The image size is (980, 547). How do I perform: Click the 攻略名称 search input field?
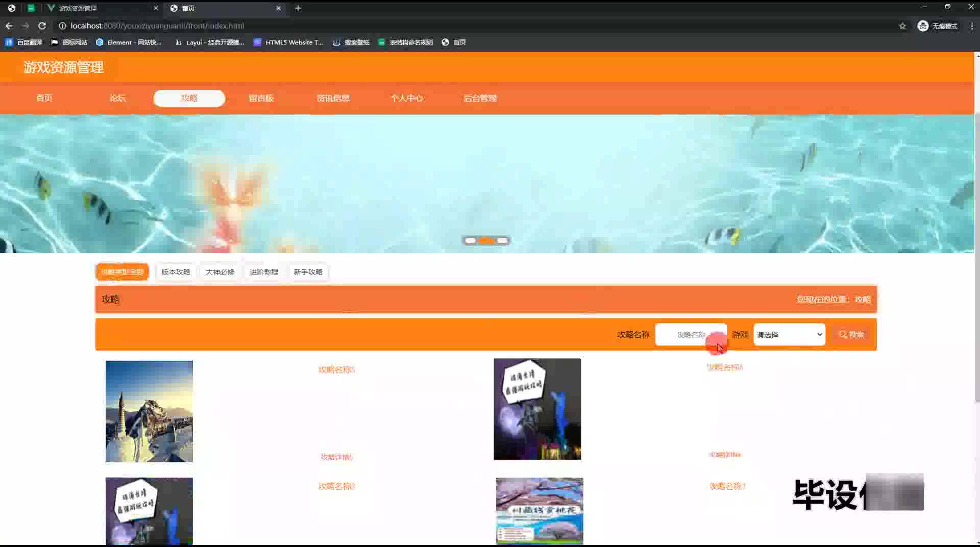click(691, 335)
